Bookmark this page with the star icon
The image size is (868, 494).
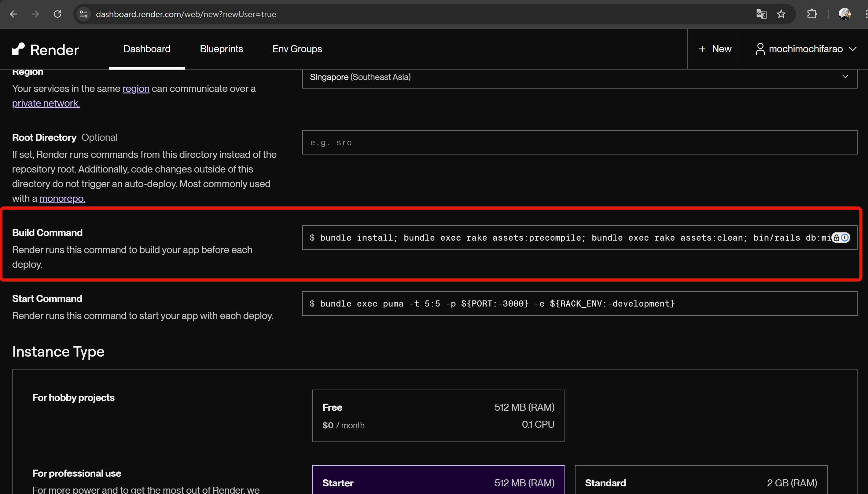click(x=781, y=14)
